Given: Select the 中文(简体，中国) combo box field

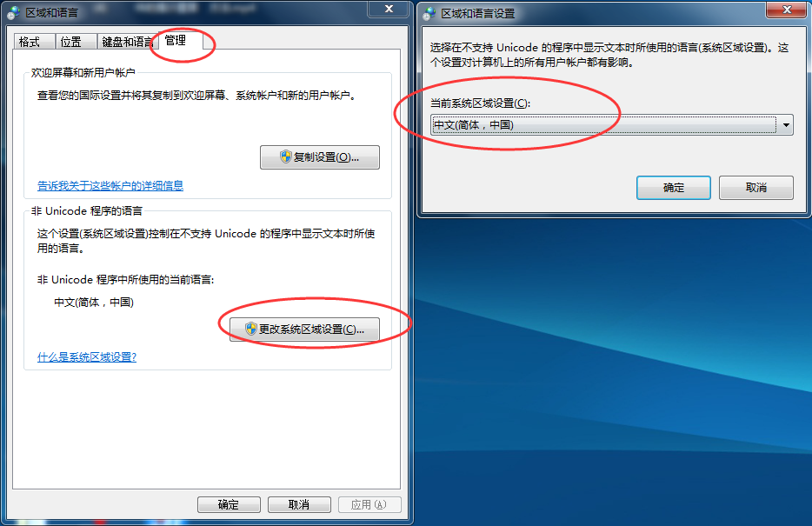Looking at the screenshot, I should click(611, 125).
